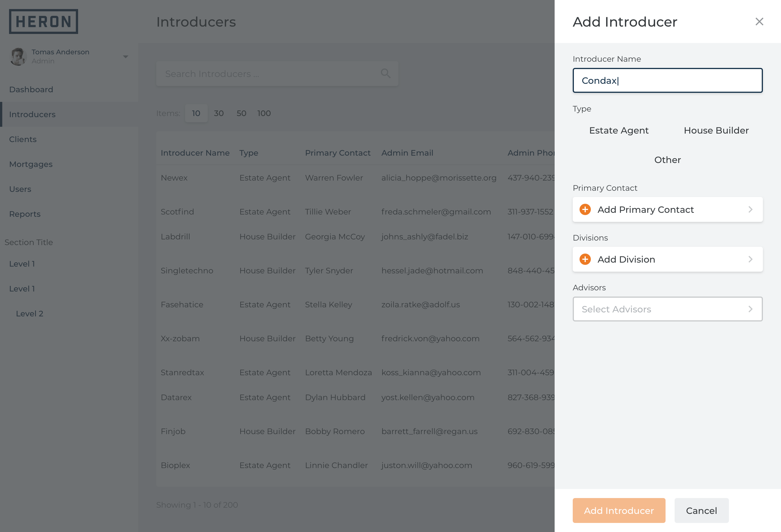Show 50 items per page
The image size is (781, 532).
coord(241,113)
